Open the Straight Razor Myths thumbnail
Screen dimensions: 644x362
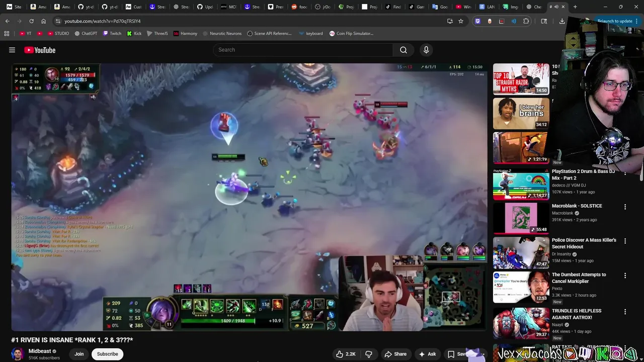tap(521, 79)
